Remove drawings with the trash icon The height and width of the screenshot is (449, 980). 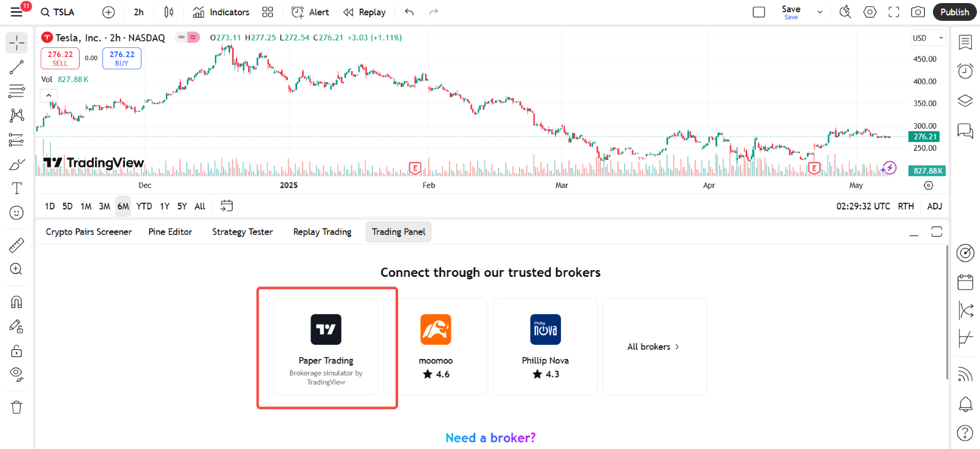pyautogui.click(x=17, y=407)
